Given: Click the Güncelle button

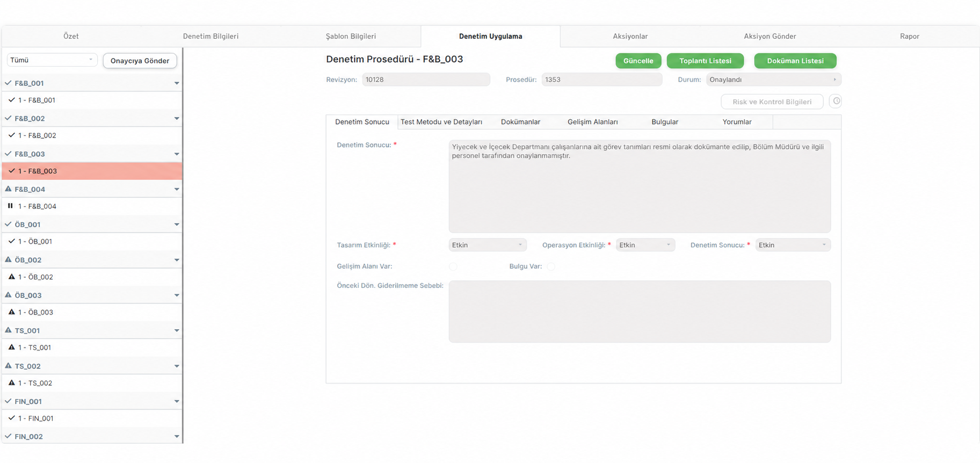Looking at the screenshot, I should 638,61.
